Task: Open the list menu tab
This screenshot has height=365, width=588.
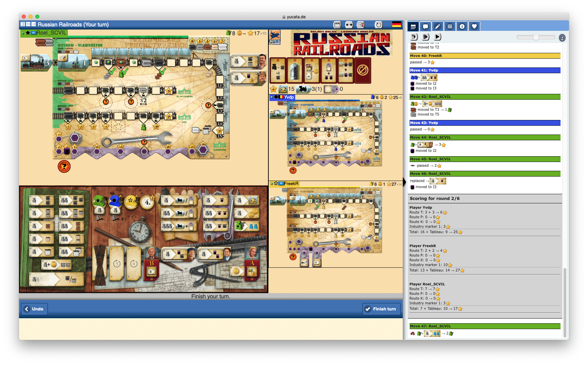Action: tap(450, 26)
